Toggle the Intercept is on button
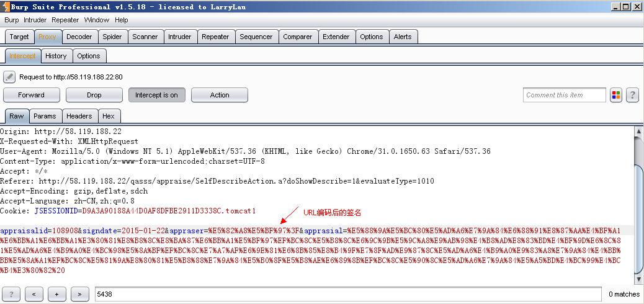 pos(157,95)
